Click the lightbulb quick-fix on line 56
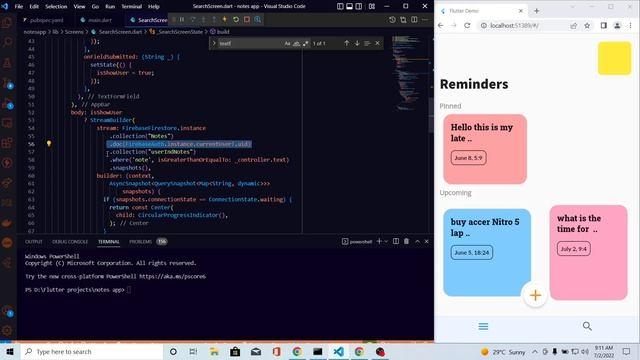640x360 pixels. click(x=49, y=144)
